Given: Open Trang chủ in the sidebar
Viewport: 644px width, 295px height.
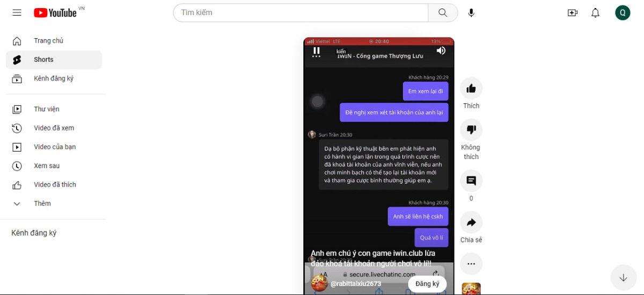Looking at the screenshot, I should [x=48, y=41].
